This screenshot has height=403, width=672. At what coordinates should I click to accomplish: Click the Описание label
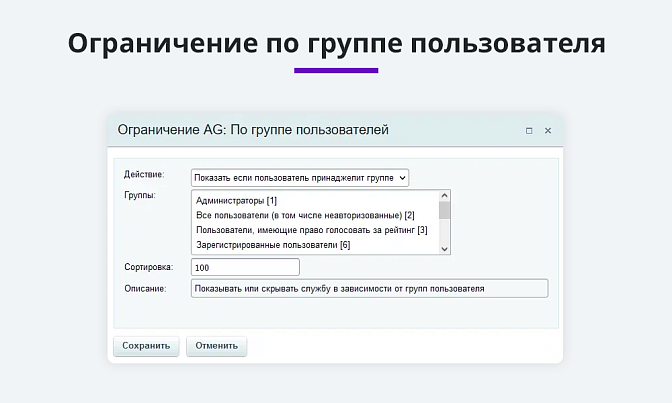pyautogui.click(x=145, y=289)
